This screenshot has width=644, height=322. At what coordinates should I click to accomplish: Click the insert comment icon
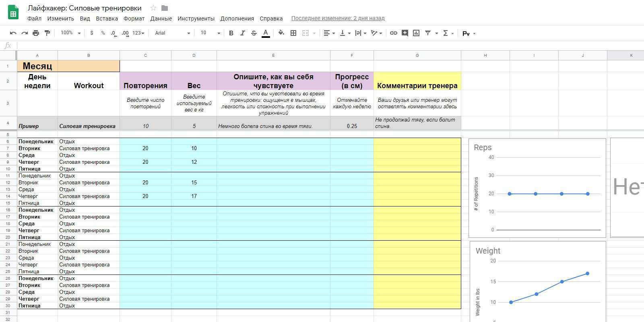pyautogui.click(x=405, y=33)
